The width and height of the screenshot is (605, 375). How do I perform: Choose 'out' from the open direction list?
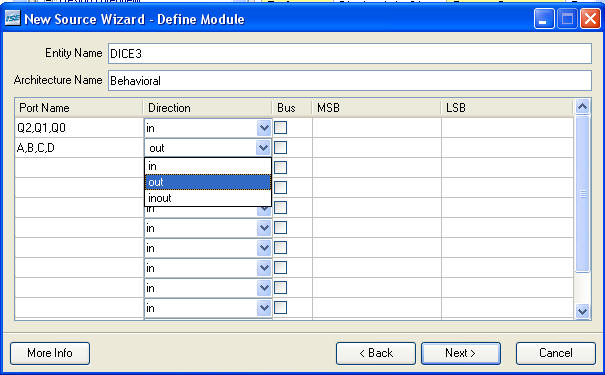coord(208,182)
